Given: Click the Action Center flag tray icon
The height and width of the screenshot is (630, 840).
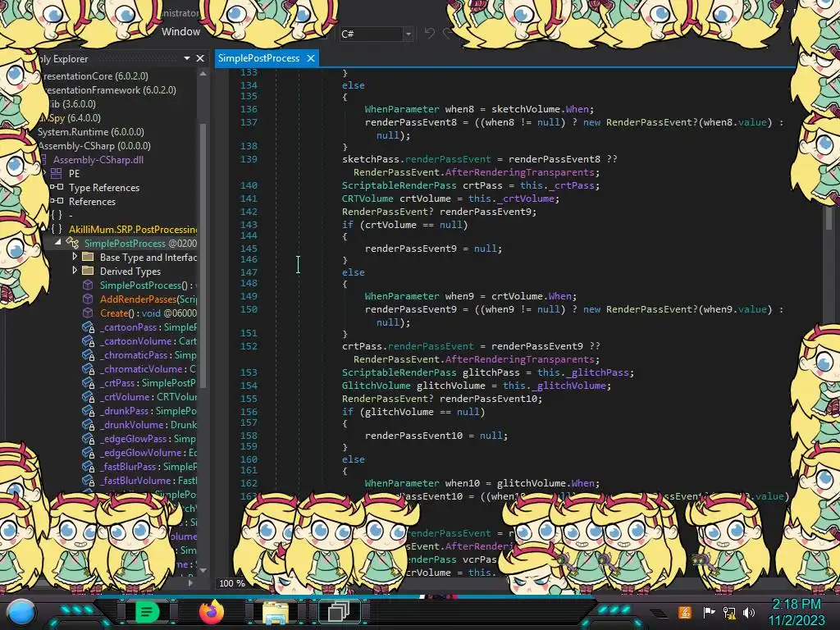Looking at the screenshot, I should click(x=709, y=612).
